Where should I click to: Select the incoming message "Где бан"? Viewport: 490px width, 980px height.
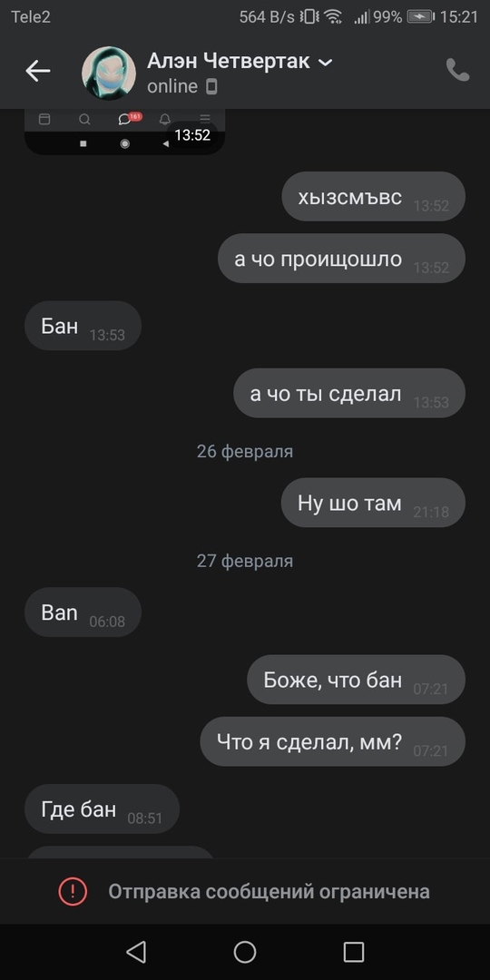[102, 808]
